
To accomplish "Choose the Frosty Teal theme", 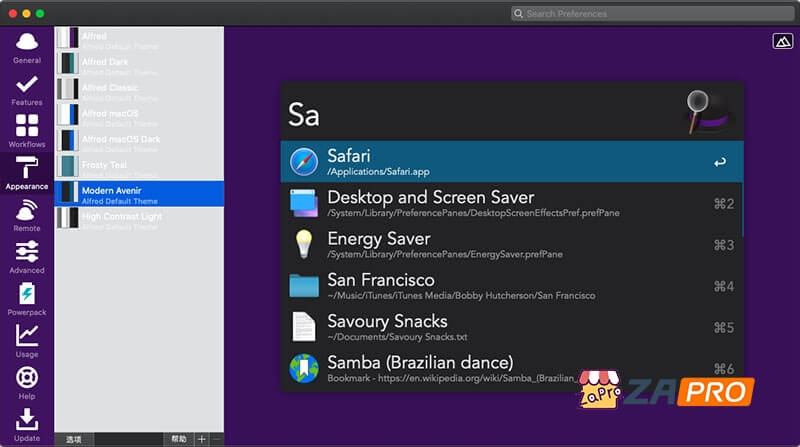I will [138, 166].
